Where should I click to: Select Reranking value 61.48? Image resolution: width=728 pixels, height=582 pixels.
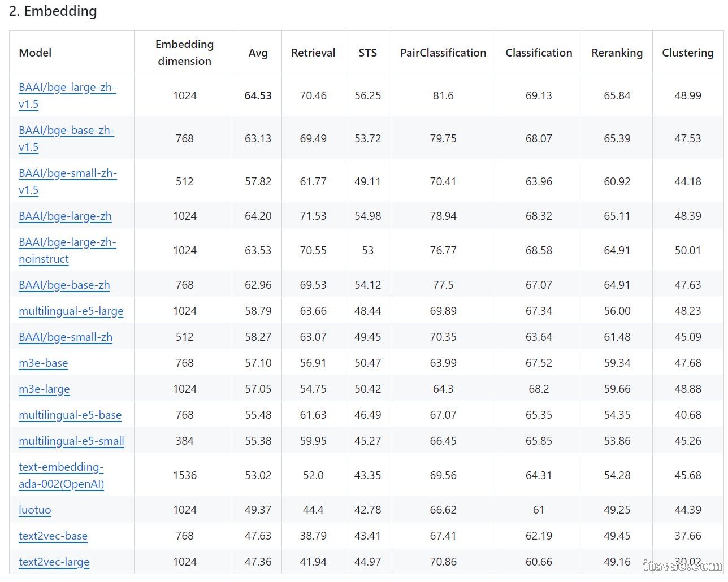[x=617, y=337]
